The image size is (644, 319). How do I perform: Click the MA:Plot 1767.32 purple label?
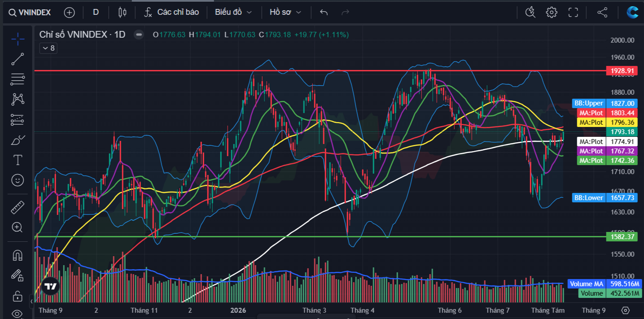coord(607,151)
